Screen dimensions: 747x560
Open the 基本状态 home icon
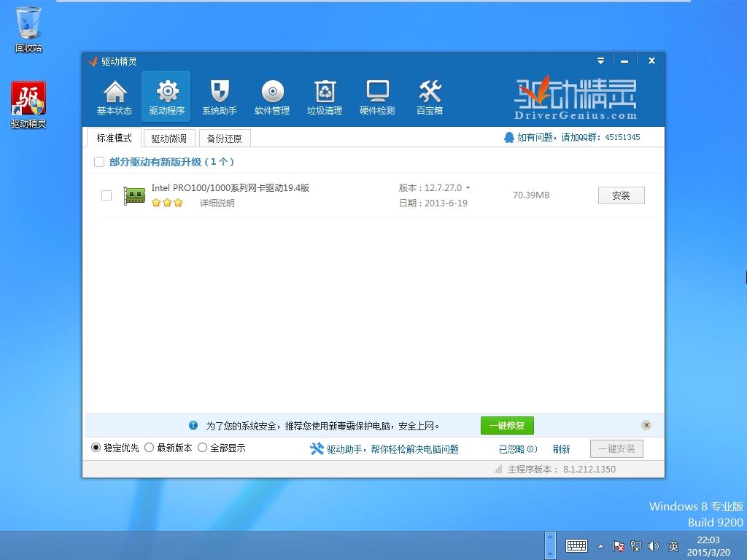[115, 98]
